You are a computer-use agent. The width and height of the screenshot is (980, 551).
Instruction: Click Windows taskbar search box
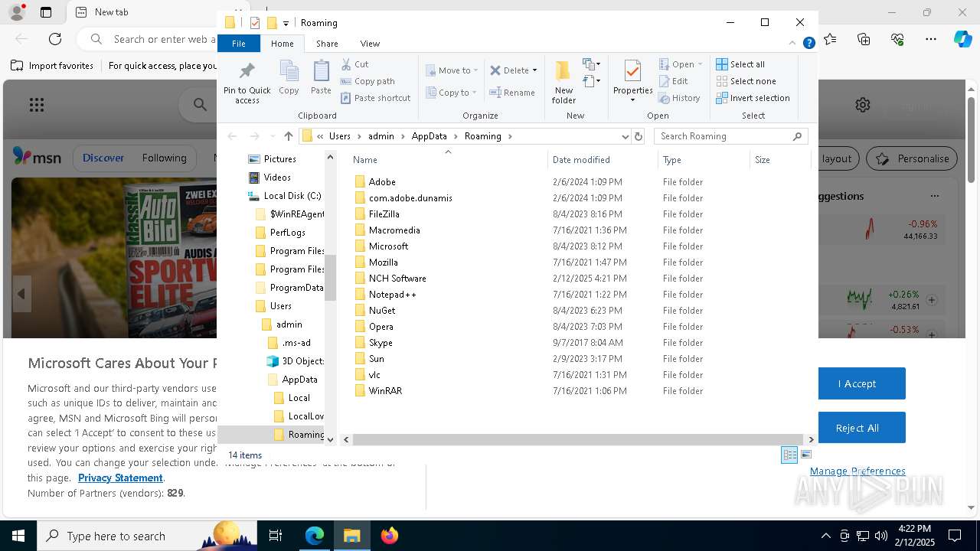[x=147, y=536]
